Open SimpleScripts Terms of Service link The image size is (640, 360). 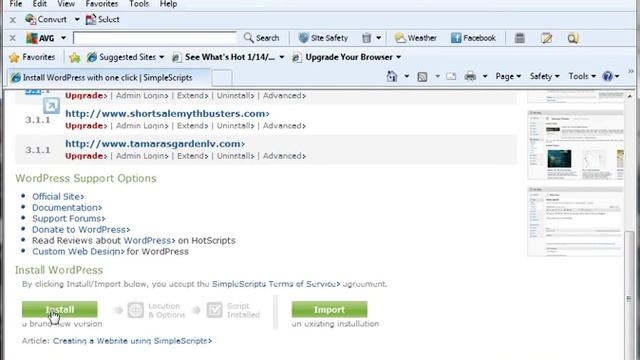click(276, 284)
